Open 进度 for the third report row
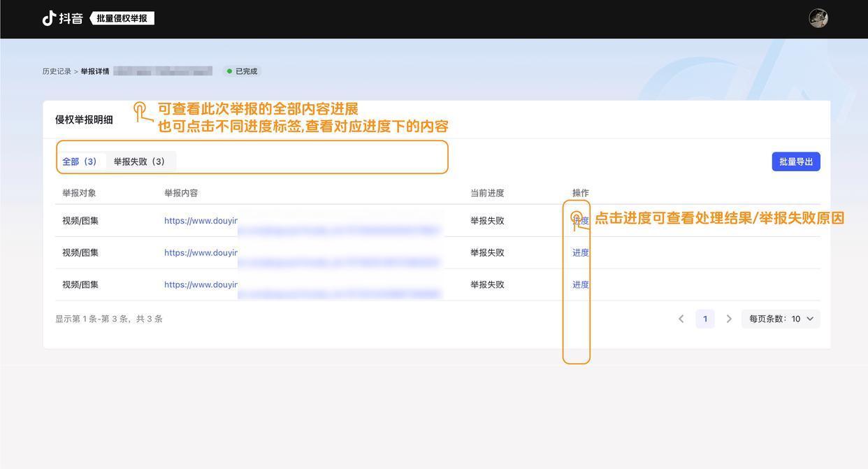The image size is (868, 469). click(x=581, y=285)
